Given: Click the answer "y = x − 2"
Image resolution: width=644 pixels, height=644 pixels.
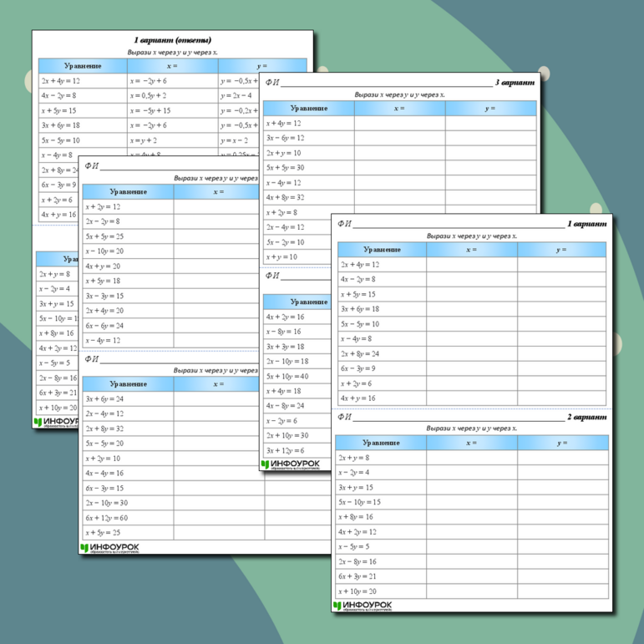Looking at the screenshot, I should (x=234, y=140).
